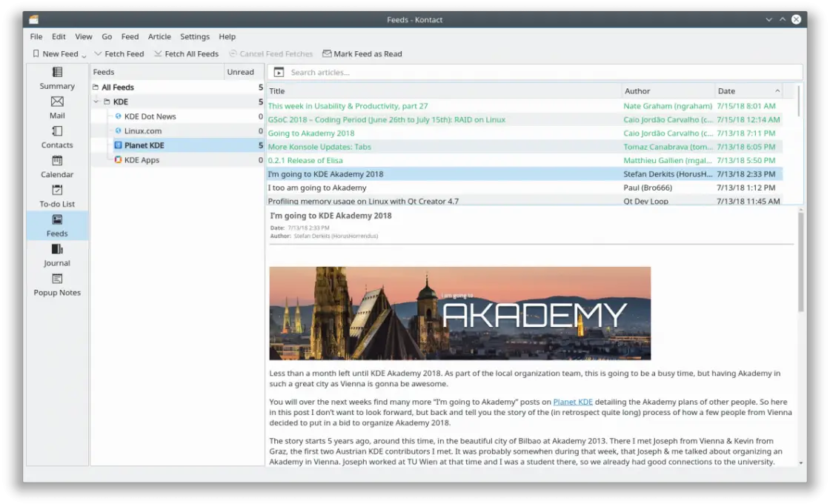This screenshot has width=830, height=504.
Task: Open the 'GSoC 2018 – Coding Period' article
Action: click(525, 119)
